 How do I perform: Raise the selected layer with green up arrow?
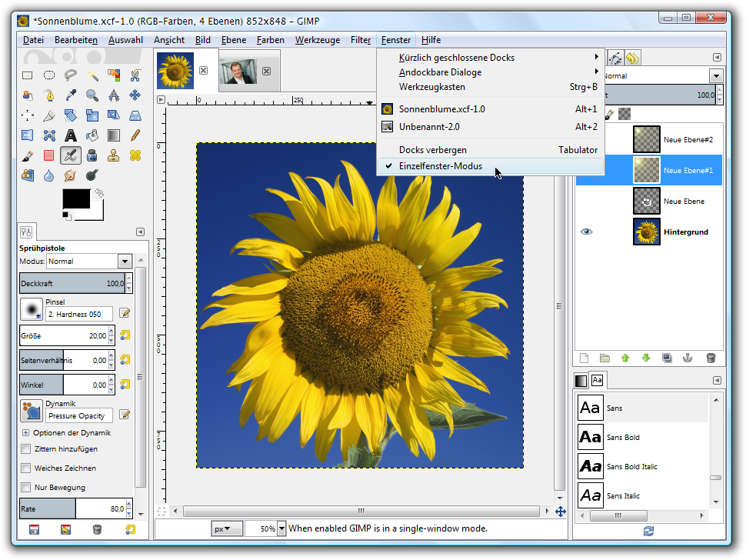(625, 358)
